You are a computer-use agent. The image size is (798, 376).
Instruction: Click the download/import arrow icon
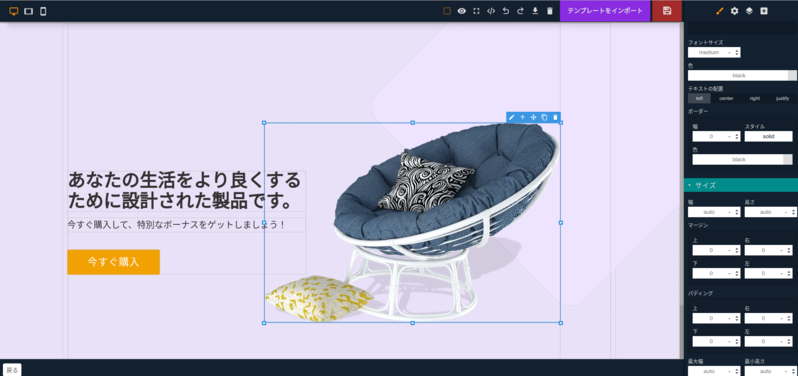coord(535,11)
